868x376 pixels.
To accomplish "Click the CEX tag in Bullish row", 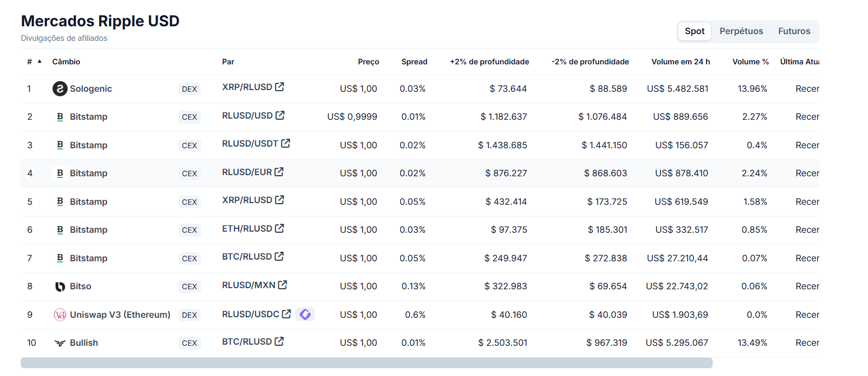I will click(x=189, y=343).
